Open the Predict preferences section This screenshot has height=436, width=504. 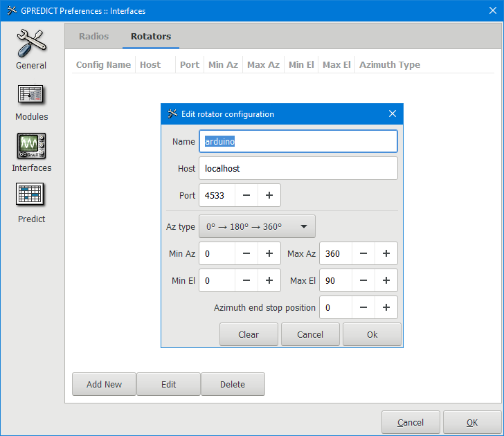pos(32,203)
